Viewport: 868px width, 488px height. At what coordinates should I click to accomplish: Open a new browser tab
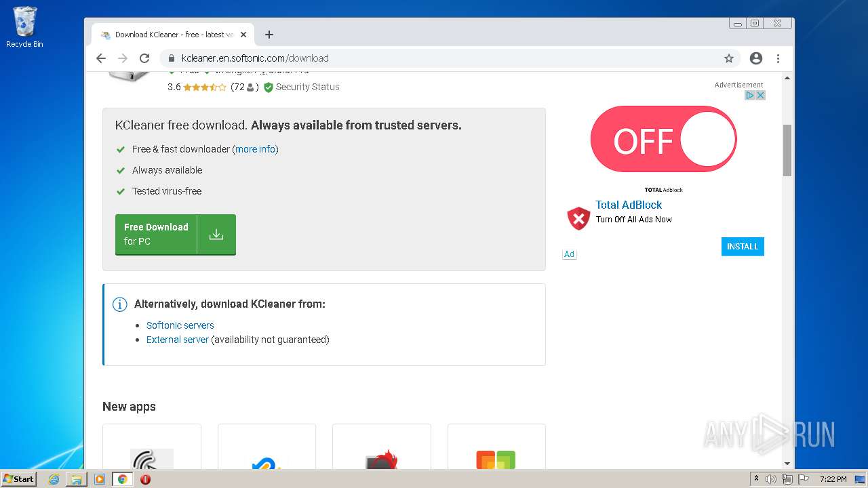point(269,35)
